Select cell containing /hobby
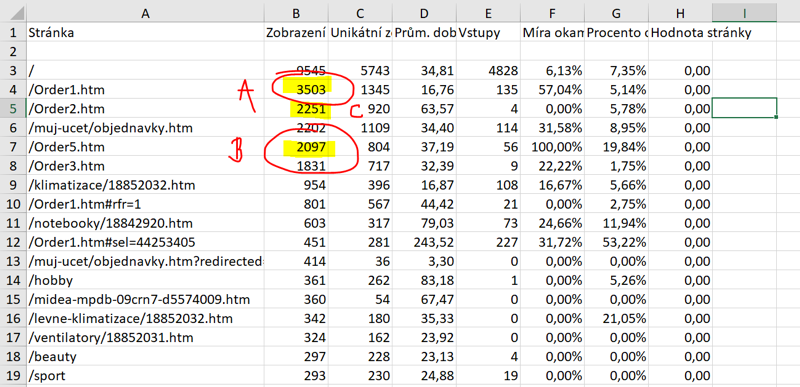The width and height of the screenshot is (800, 387). (x=145, y=280)
